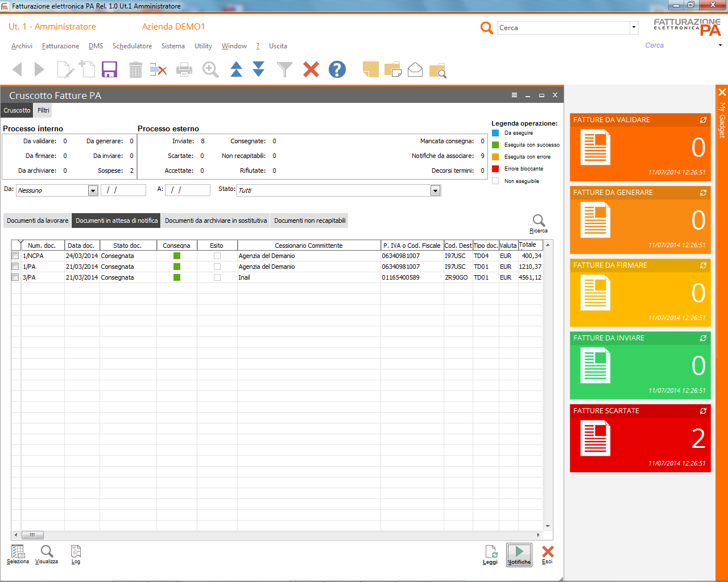The width and height of the screenshot is (728, 582).
Task: Click the Log button
Action: pos(76,555)
